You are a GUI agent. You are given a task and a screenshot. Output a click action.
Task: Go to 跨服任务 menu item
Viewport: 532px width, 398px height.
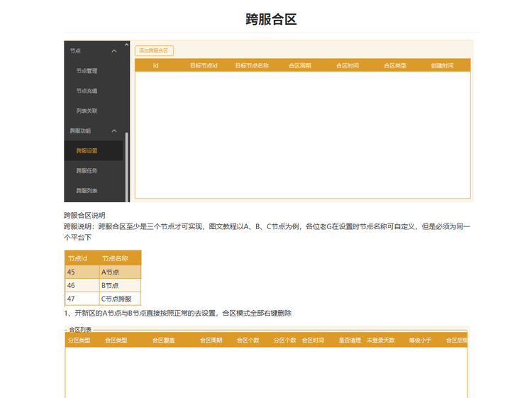[87, 171]
